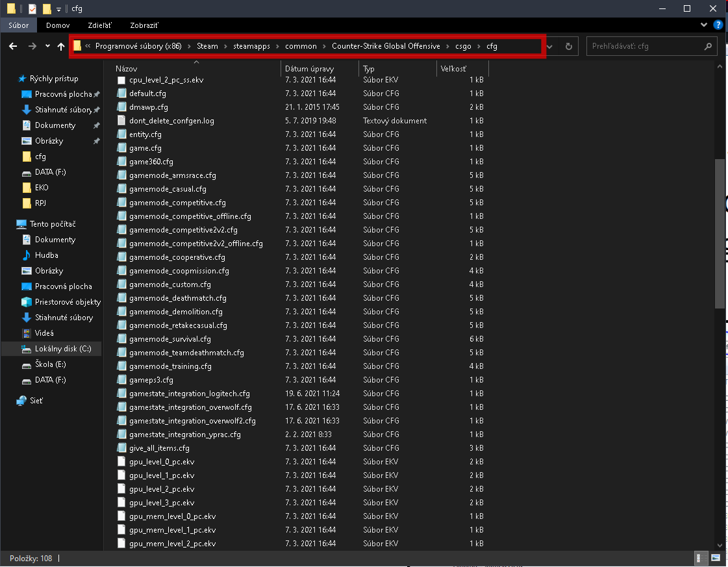Open Hudba under Tento počítač
This screenshot has height=567, width=728.
click(x=46, y=255)
